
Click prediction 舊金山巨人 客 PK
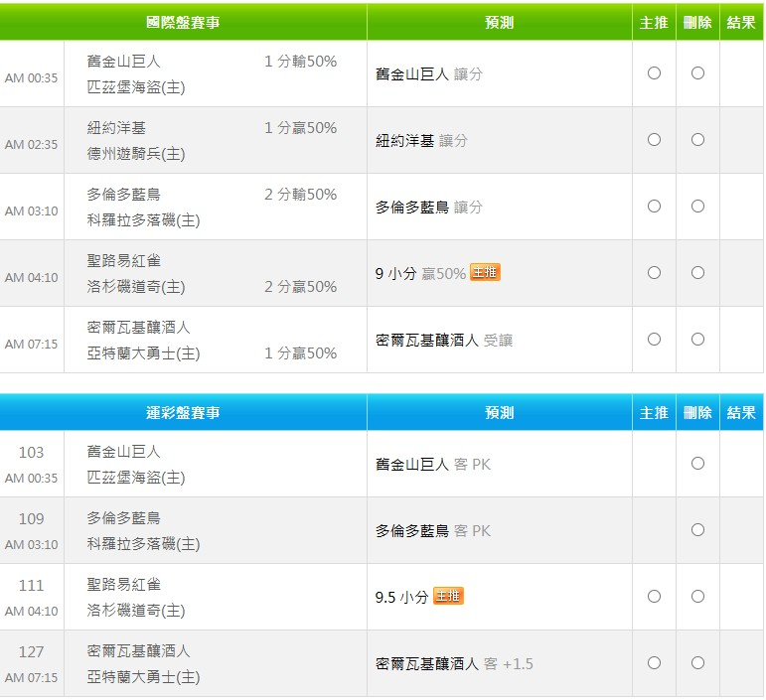pos(433,464)
